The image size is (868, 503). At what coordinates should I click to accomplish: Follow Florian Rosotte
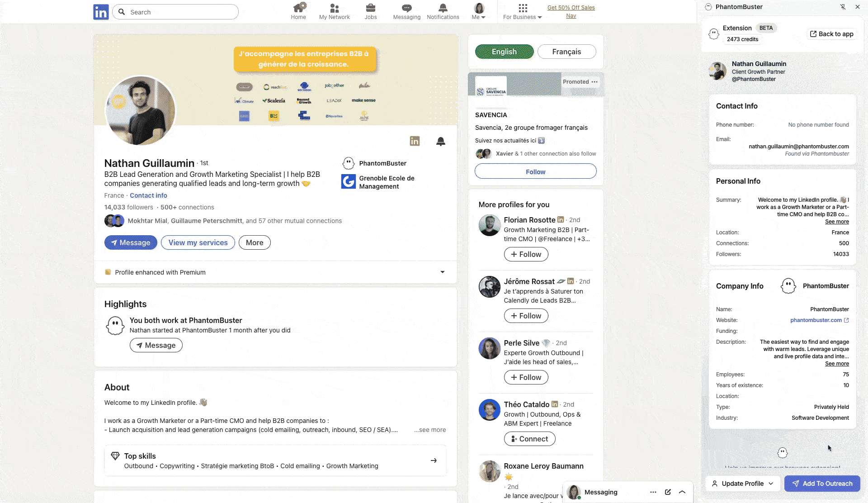point(526,254)
